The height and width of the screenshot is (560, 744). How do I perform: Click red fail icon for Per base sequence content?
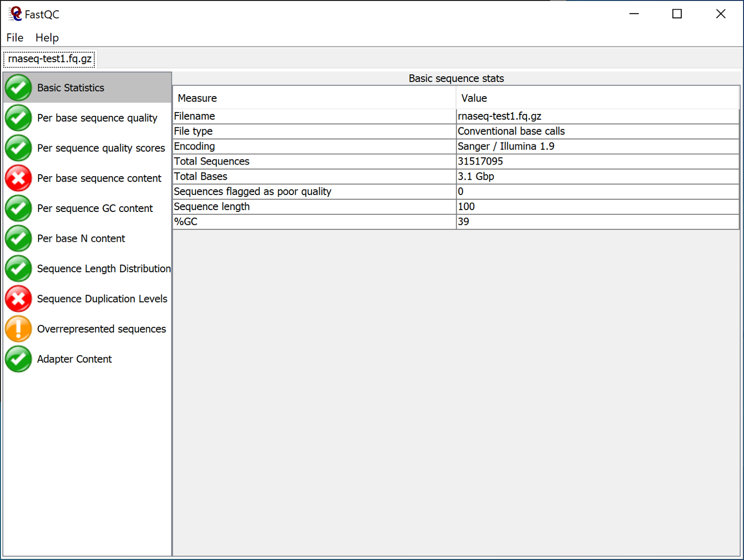18,178
